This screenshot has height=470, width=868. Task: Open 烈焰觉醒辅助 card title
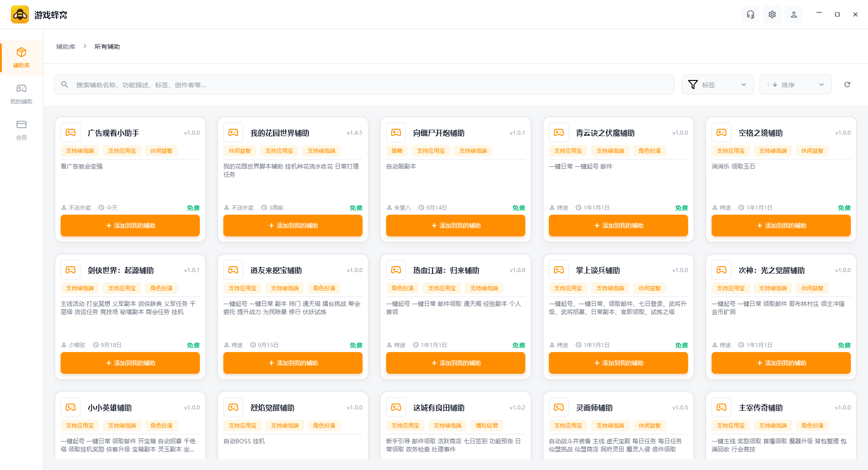click(x=272, y=408)
